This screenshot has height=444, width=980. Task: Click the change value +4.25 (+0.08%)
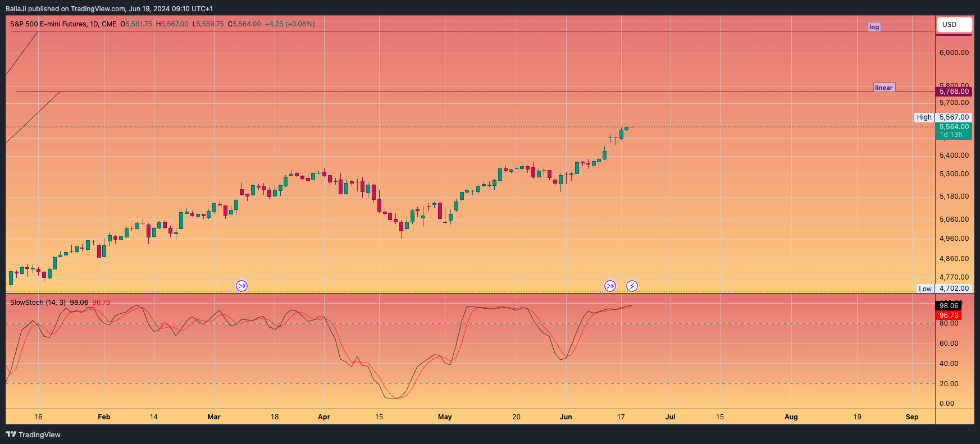click(x=290, y=24)
